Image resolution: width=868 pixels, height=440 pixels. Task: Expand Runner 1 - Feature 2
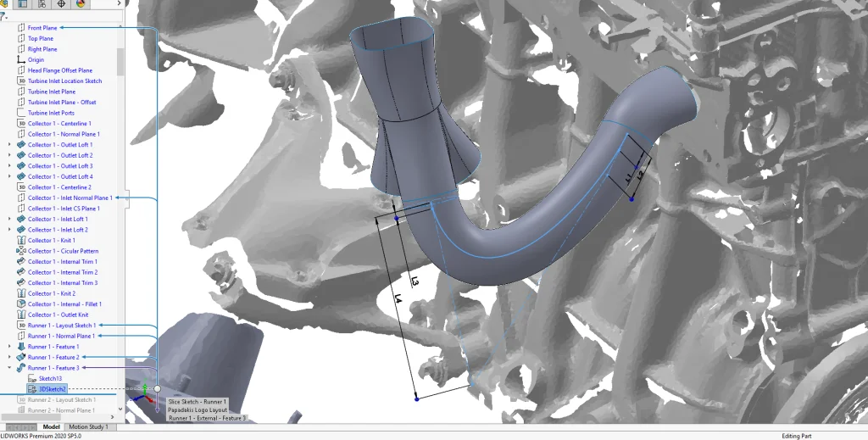pos(9,357)
